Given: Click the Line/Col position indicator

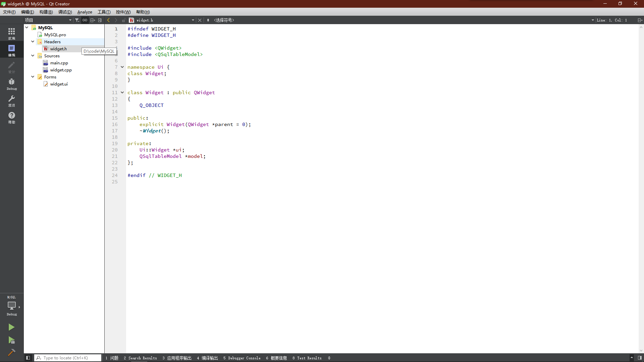Looking at the screenshot, I should [612, 20].
